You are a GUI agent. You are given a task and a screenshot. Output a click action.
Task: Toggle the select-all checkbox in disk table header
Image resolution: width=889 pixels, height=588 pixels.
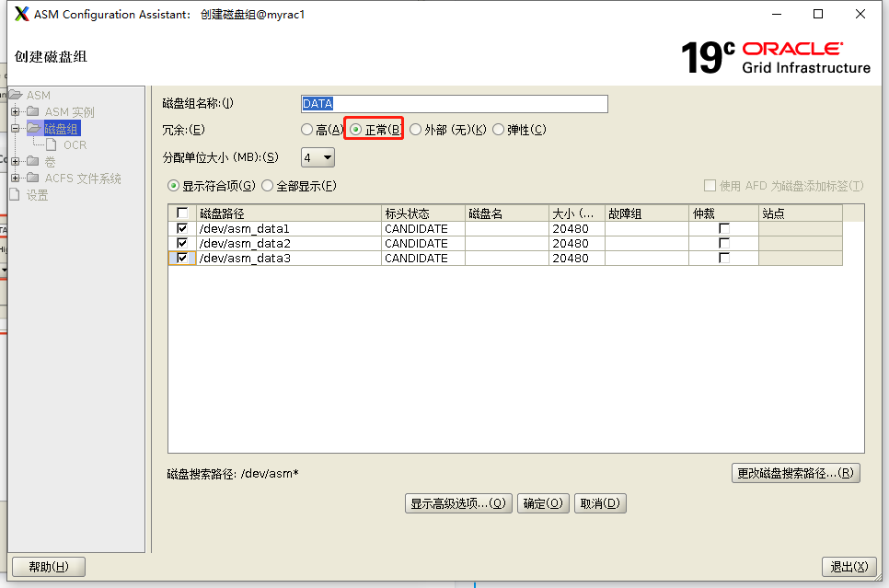[181, 212]
